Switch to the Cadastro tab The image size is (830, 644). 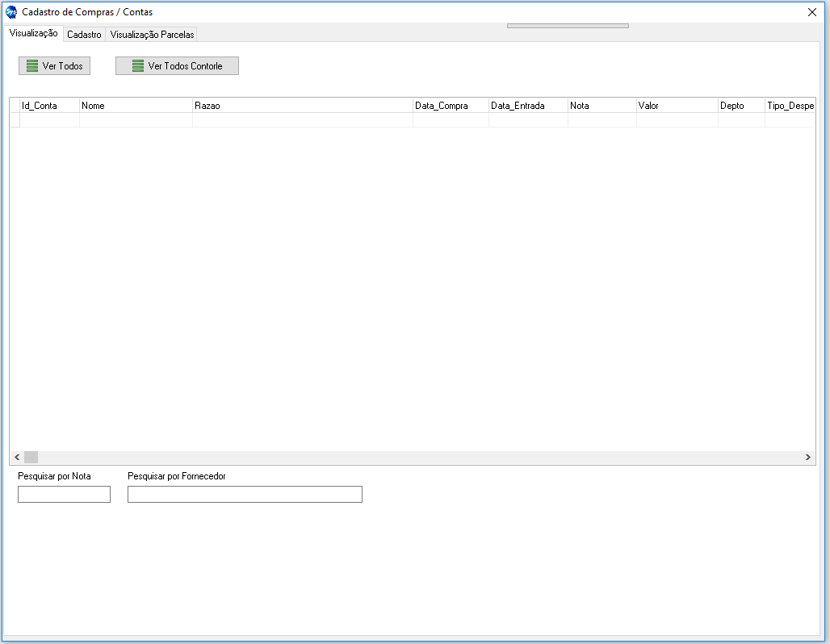coord(84,35)
